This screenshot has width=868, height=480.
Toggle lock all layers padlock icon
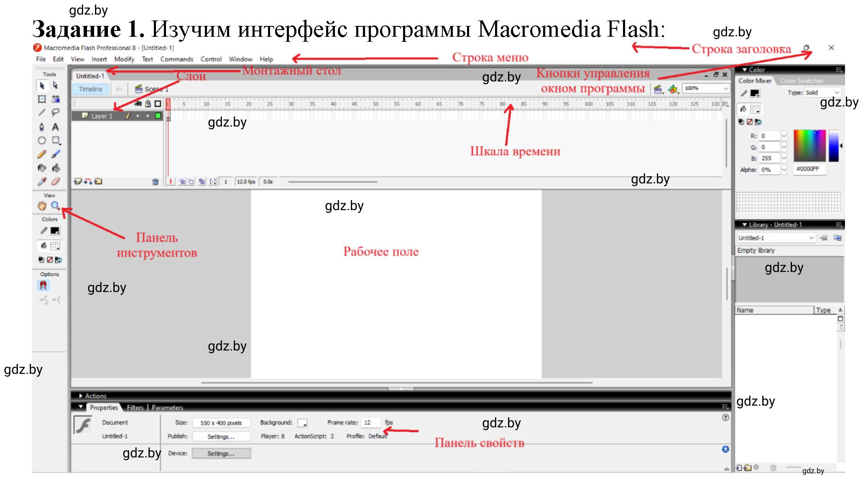click(x=148, y=104)
